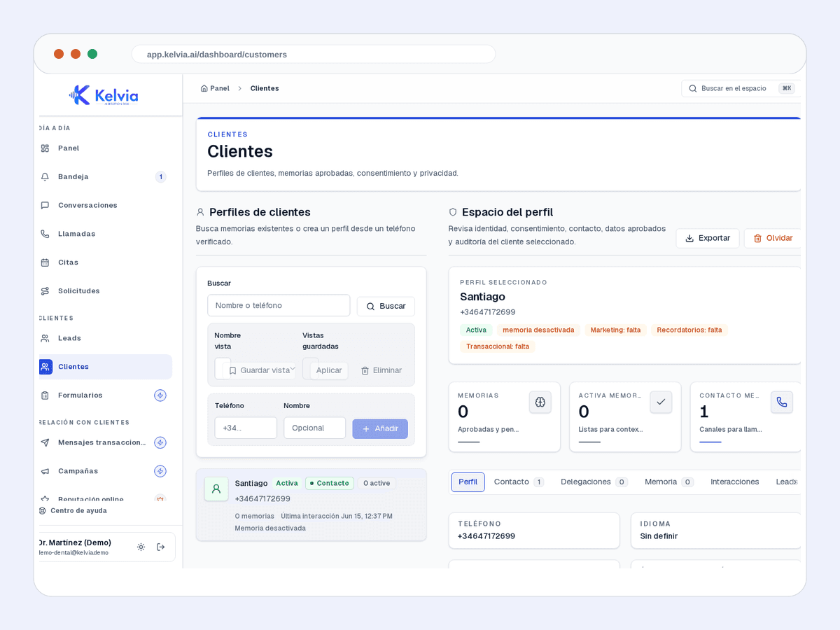Viewport: 840px width, 630px height.
Task: Open the Delegaciones tab
Action: click(594, 482)
